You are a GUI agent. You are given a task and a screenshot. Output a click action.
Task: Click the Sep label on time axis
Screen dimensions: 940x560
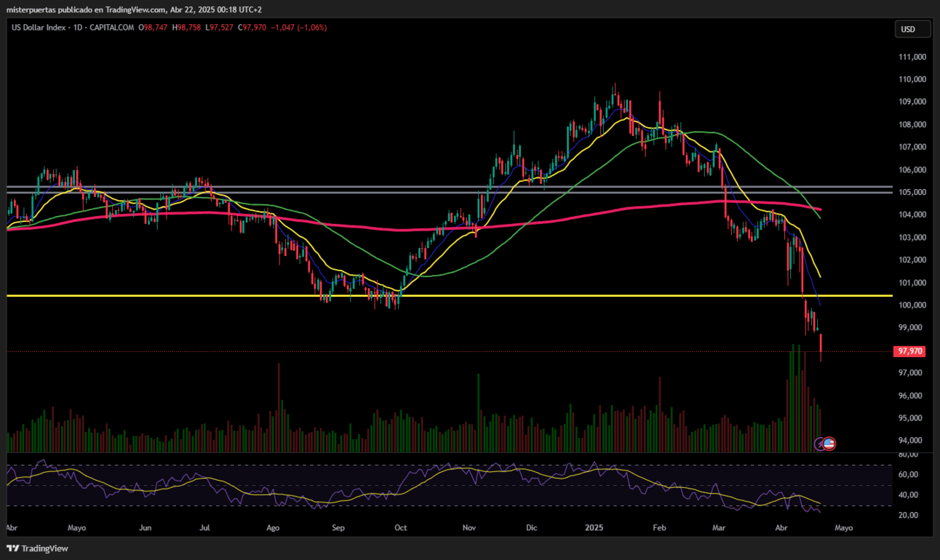[x=337, y=527]
